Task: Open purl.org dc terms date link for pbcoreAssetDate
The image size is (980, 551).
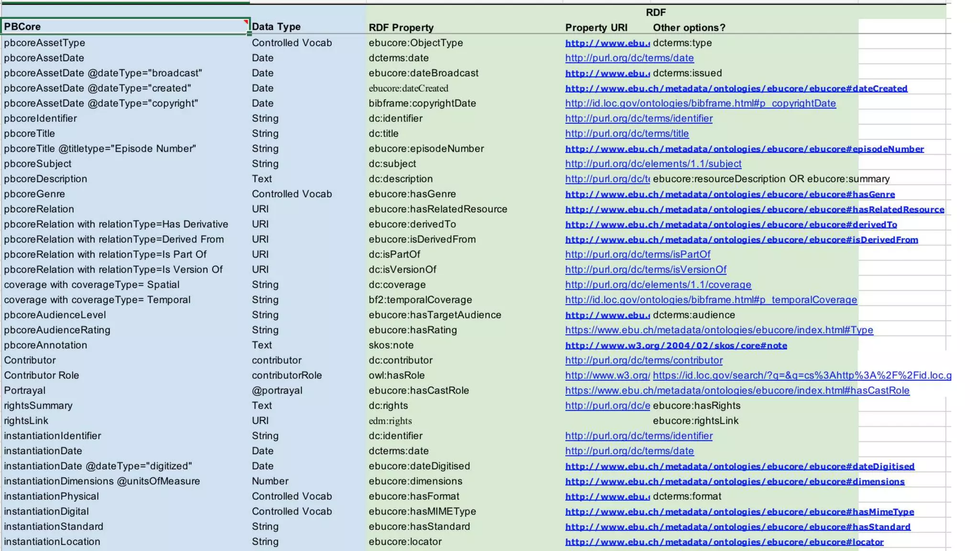Action: click(x=629, y=58)
